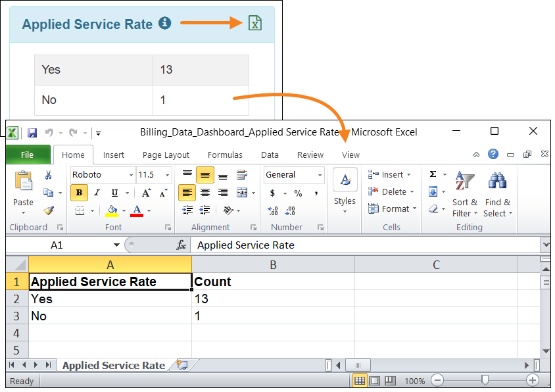Screen dimensions: 555x392
Task: Open fill color dropdown arrow
Action: click(124, 210)
